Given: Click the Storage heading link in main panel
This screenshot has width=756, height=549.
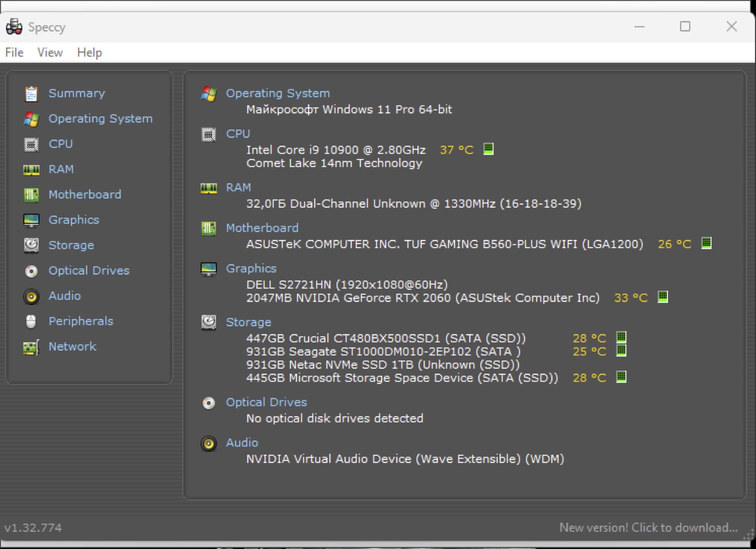Looking at the screenshot, I should coord(249,322).
